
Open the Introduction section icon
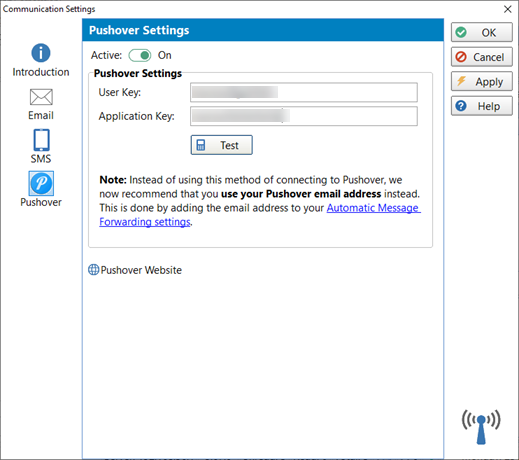tap(41, 53)
